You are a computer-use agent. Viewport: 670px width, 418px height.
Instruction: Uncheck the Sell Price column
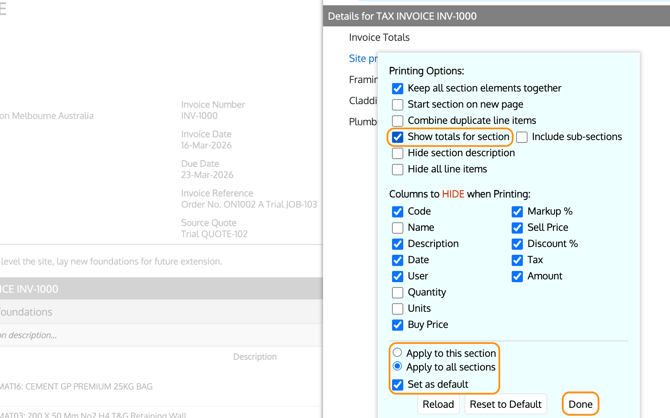(x=517, y=228)
